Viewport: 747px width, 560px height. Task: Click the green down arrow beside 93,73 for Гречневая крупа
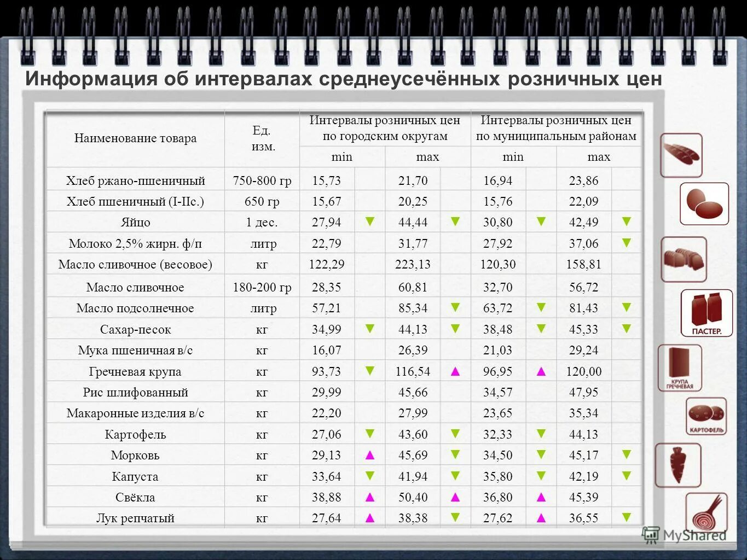click(x=370, y=371)
